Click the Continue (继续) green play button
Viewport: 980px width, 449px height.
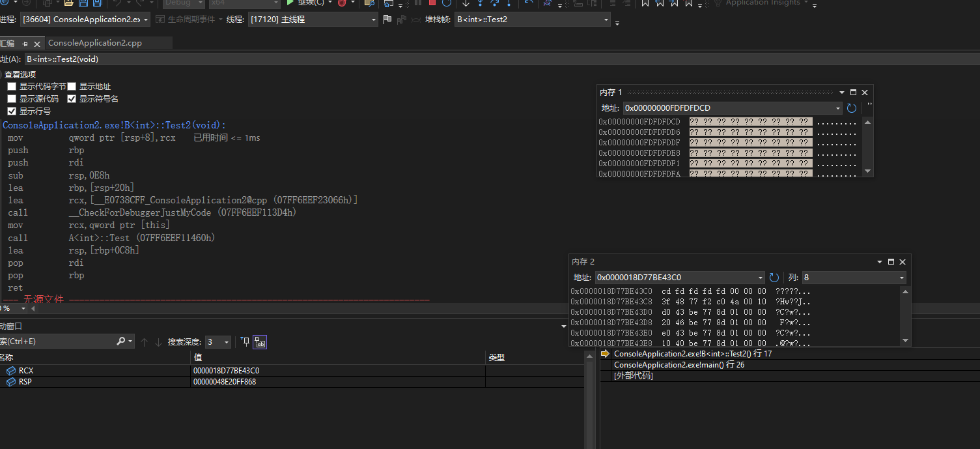(290, 3)
